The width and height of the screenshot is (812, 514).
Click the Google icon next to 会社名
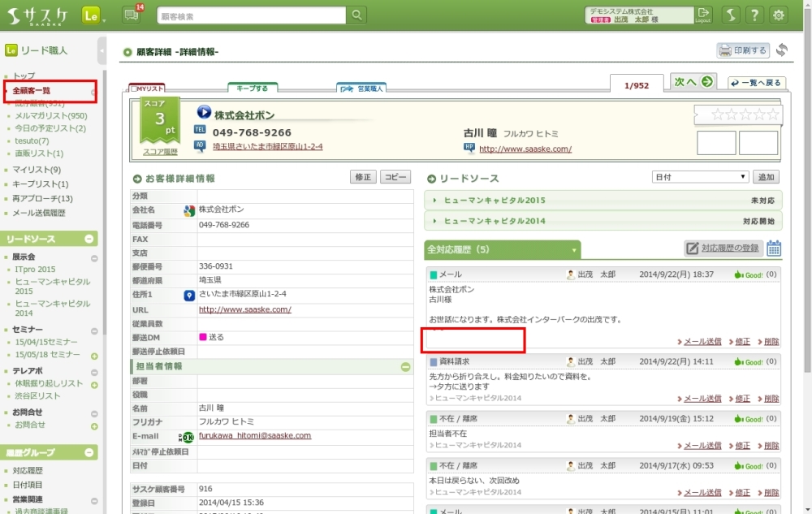click(189, 210)
